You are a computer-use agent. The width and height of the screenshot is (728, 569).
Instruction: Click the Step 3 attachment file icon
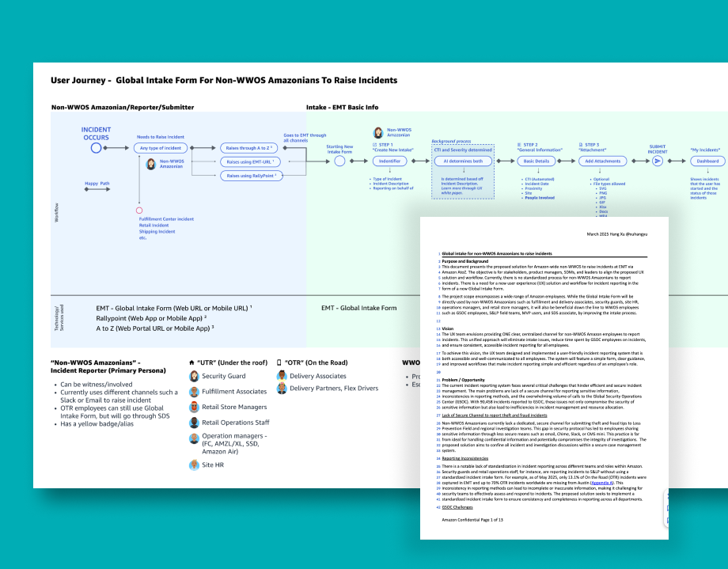(x=581, y=145)
